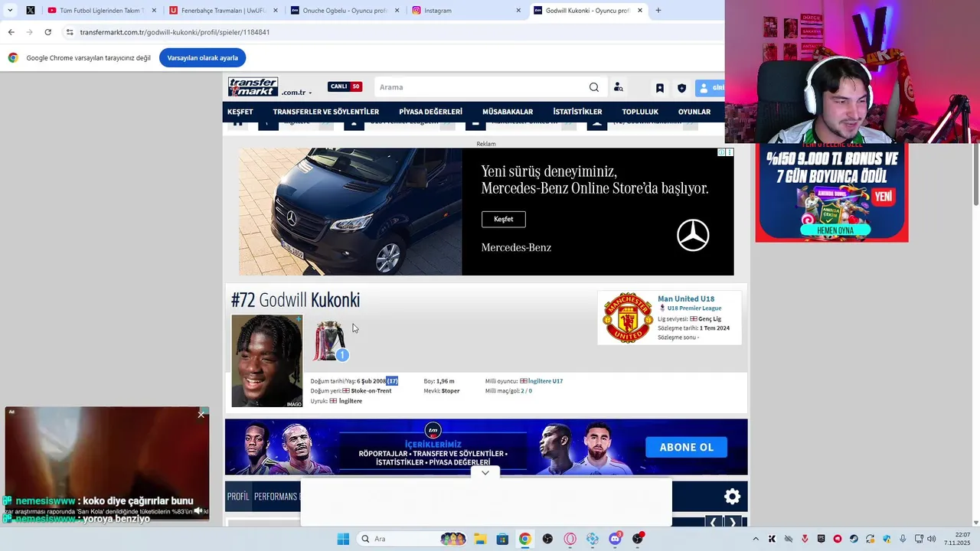Viewport: 980px width, 551px height.
Task: Select the PROFİL tab
Action: pyautogui.click(x=238, y=497)
